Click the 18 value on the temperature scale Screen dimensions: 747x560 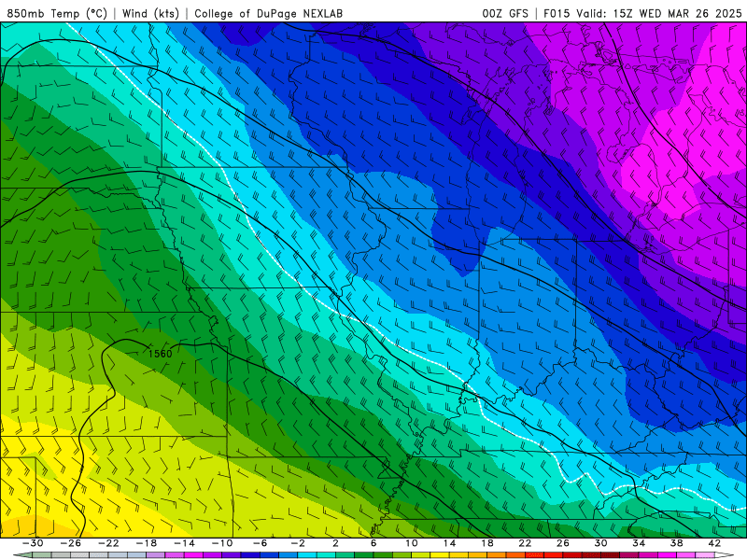487,543
